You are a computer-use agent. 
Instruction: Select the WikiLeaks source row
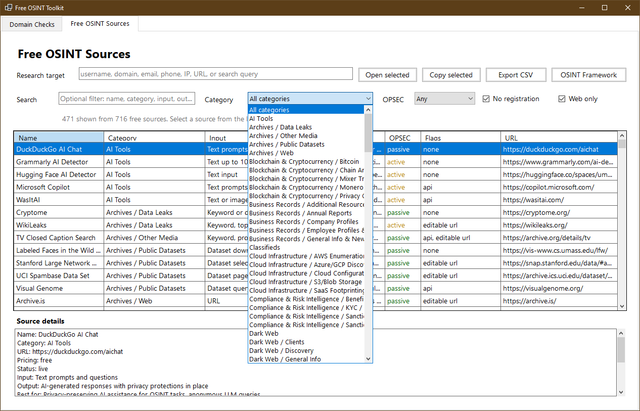[316, 225]
